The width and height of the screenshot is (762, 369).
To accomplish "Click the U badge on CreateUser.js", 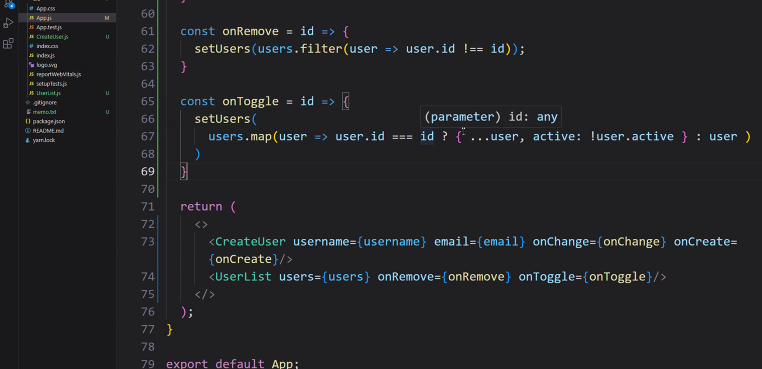I will click(107, 37).
